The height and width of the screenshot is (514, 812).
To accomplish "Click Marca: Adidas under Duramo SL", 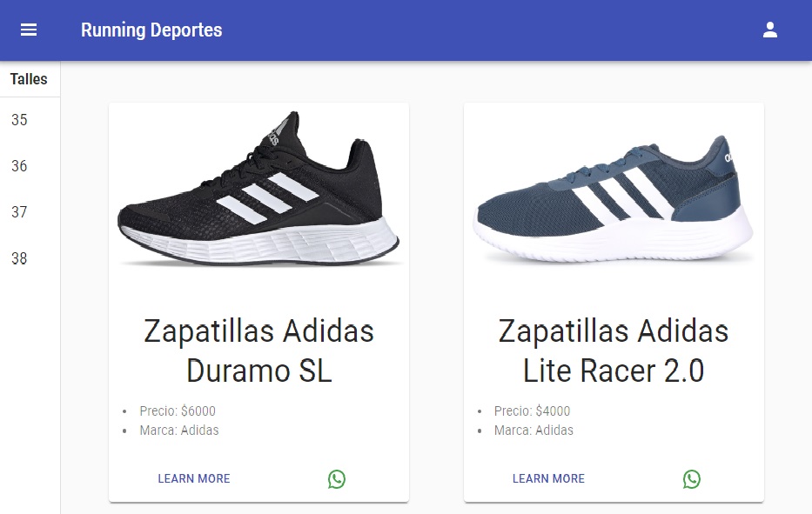I will (179, 430).
